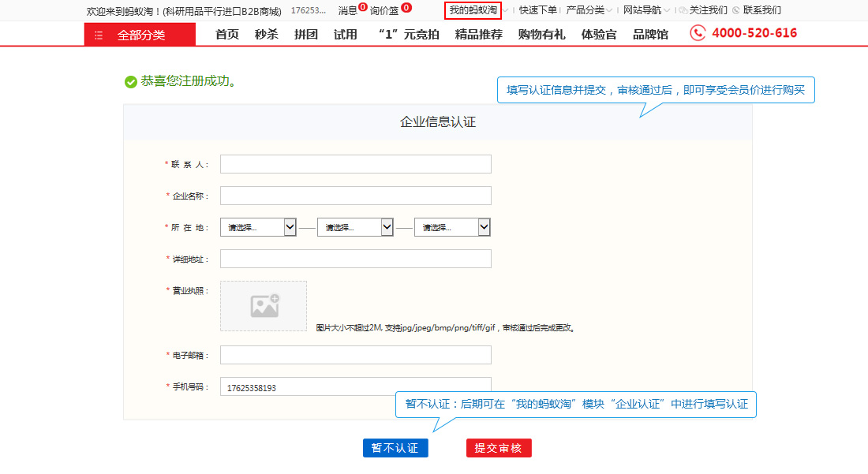Click the list icon beside 全部分类
Image resolution: width=868 pixels, height=474 pixels.
[99, 35]
